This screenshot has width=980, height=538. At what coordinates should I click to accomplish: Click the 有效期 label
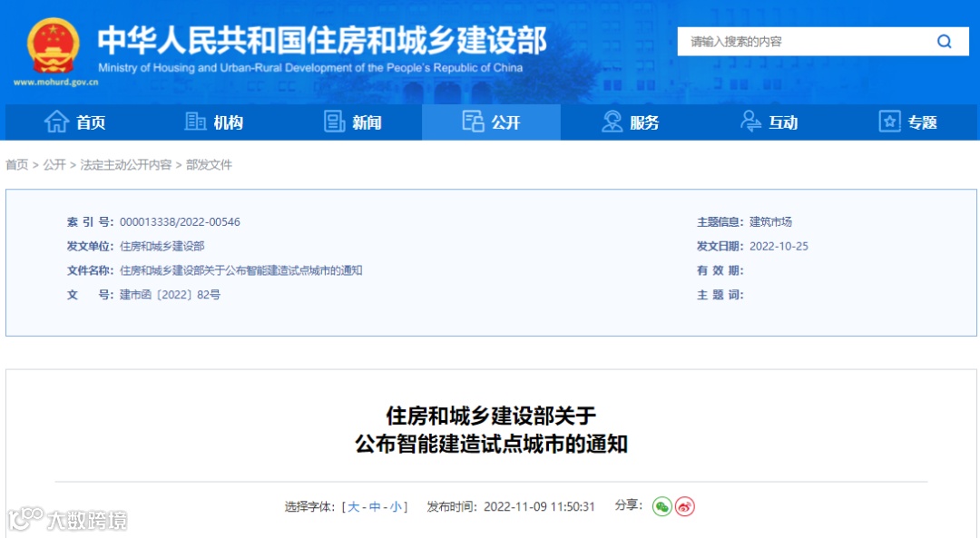(x=720, y=270)
